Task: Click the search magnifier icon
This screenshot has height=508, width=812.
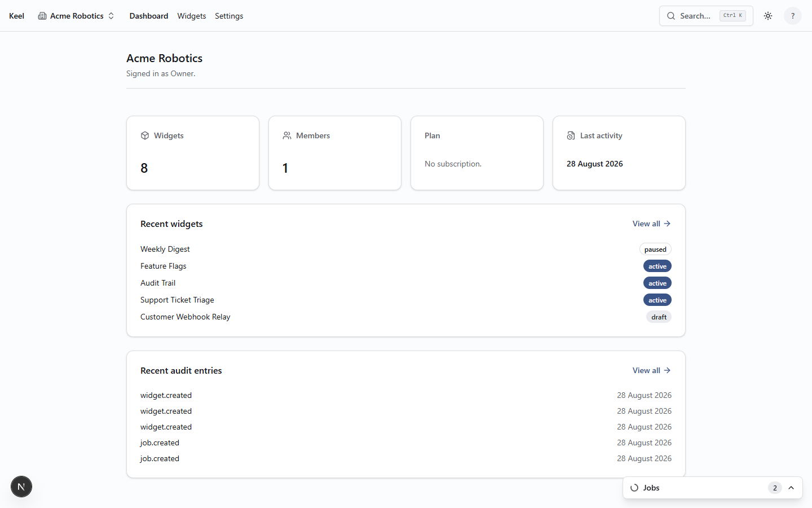Action: [x=671, y=16]
